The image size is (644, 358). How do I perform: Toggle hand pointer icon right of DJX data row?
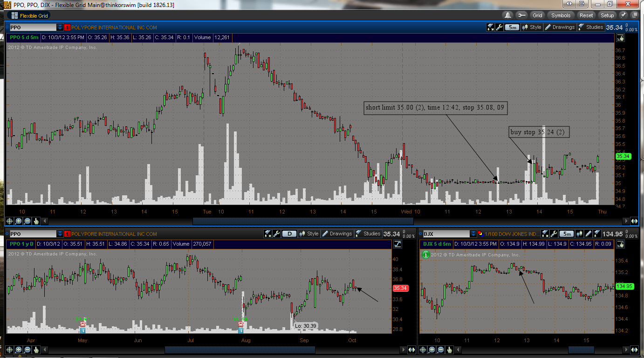[x=620, y=244]
